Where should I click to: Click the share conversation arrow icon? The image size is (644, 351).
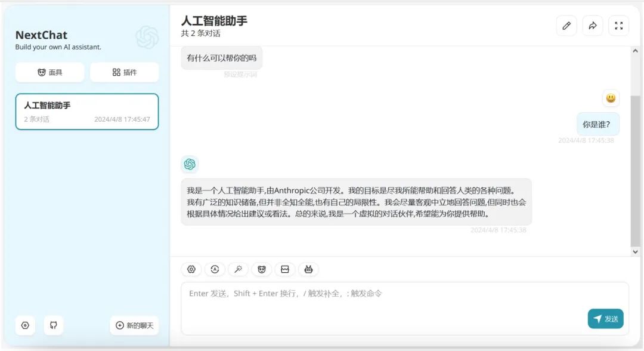(x=593, y=26)
